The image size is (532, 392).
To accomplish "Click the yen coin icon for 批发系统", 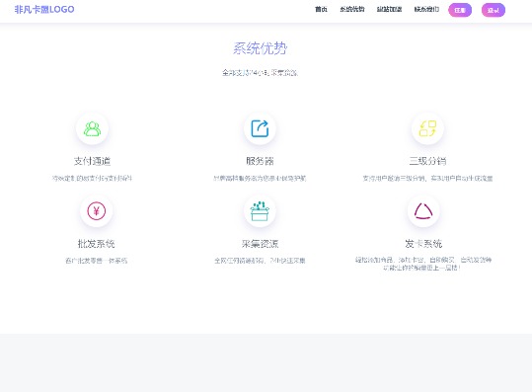I will (97, 211).
